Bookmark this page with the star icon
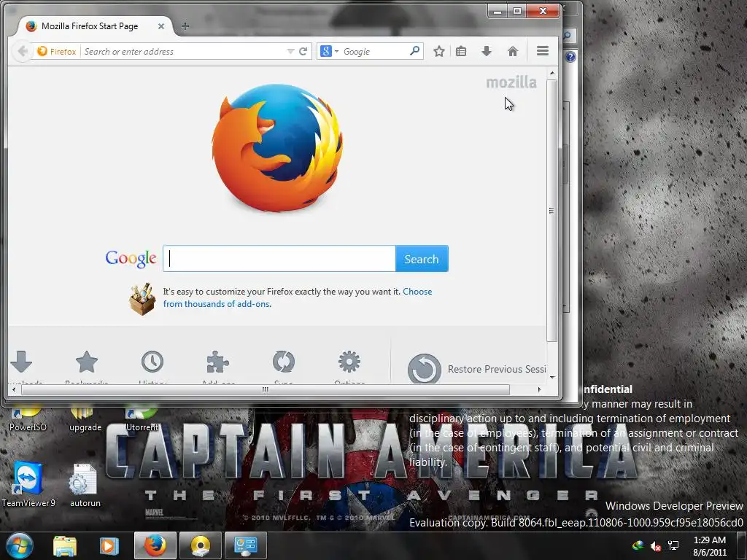 [438, 51]
